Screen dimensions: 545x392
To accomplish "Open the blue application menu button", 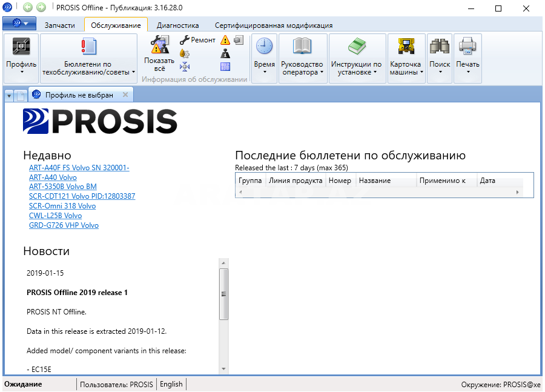I will click(x=19, y=23).
